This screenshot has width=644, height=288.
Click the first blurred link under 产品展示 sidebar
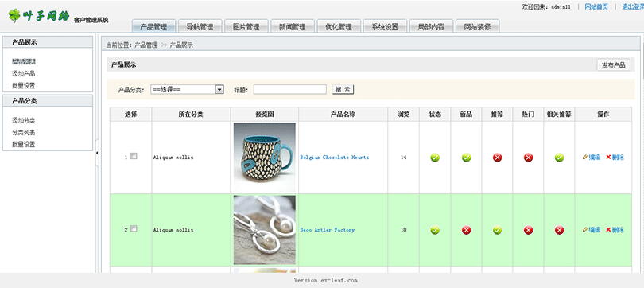click(23, 62)
